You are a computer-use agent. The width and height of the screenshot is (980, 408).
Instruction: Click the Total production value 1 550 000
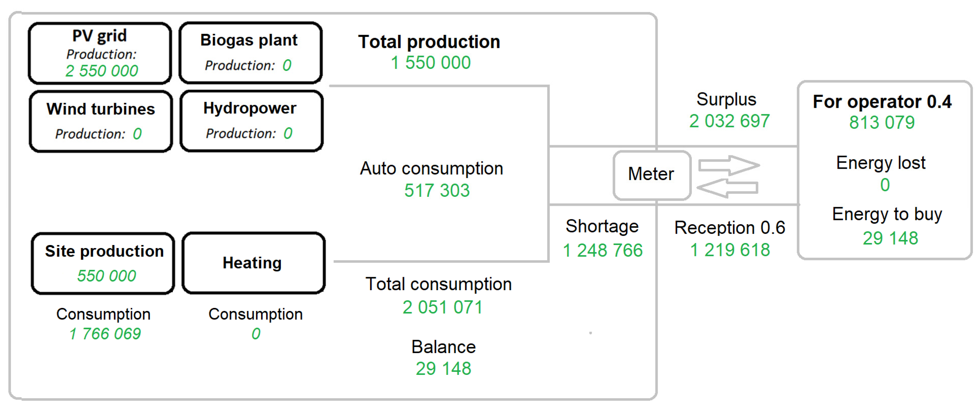coord(430,63)
